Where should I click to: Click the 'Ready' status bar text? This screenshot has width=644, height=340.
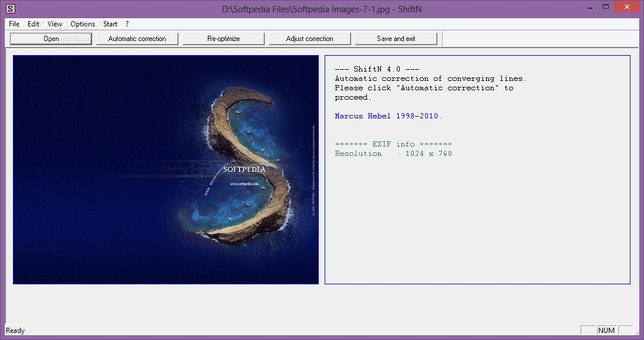tap(15, 331)
